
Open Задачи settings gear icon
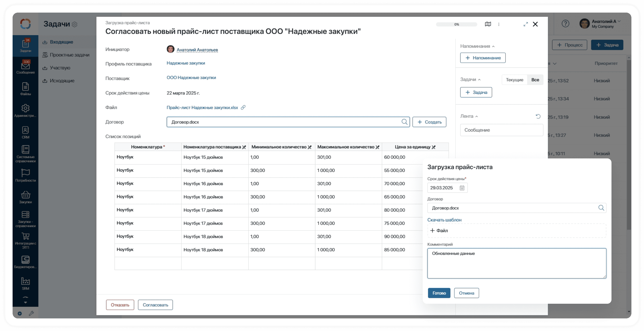click(74, 24)
